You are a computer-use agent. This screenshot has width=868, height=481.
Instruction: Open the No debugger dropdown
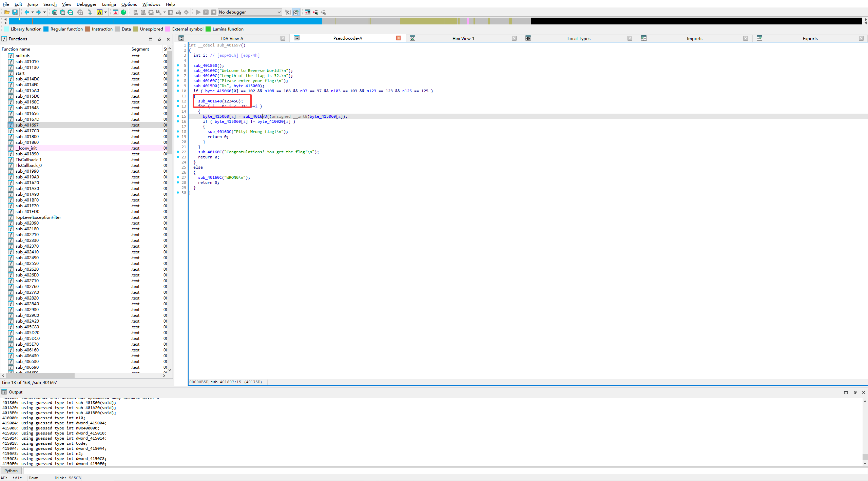pos(250,12)
